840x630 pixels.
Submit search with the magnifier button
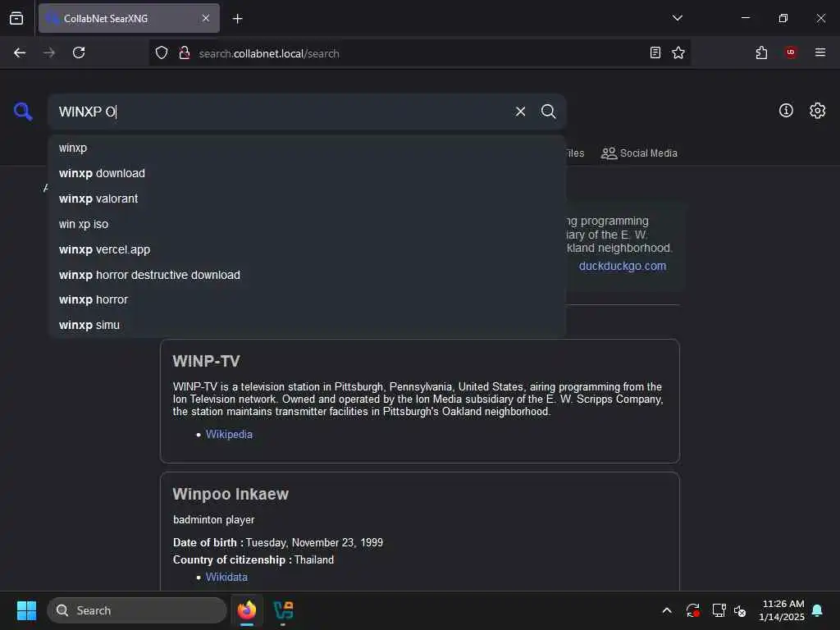[548, 112]
